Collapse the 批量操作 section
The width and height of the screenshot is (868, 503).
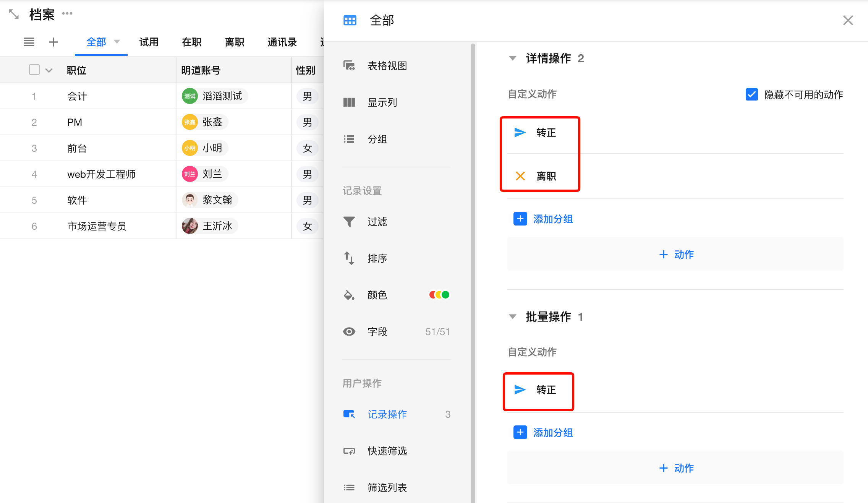pyautogui.click(x=513, y=317)
